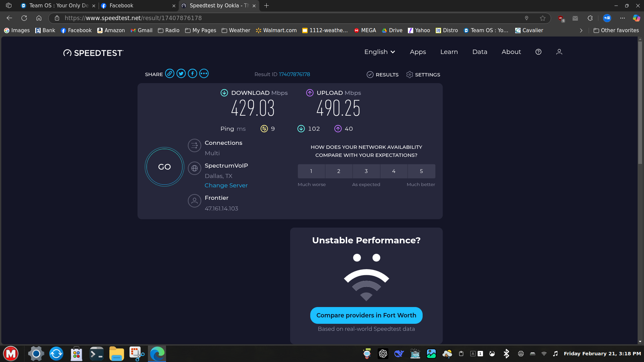The image size is (644, 362).
Task: Open the workspaces icon in the tab bar
Action: pyautogui.click(x=9, y=5)
